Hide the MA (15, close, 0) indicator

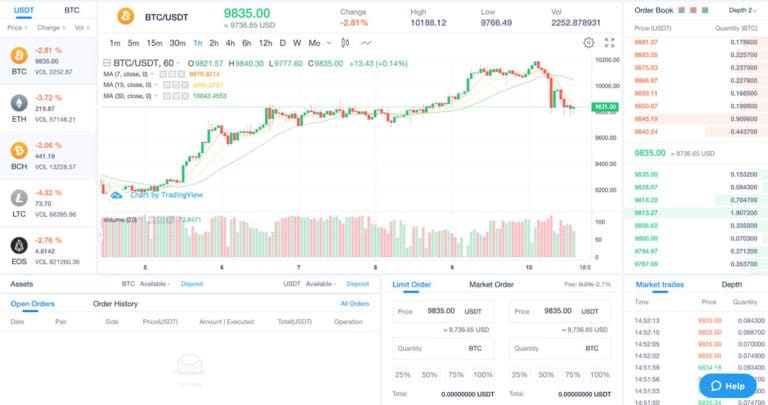pos(167,85)
